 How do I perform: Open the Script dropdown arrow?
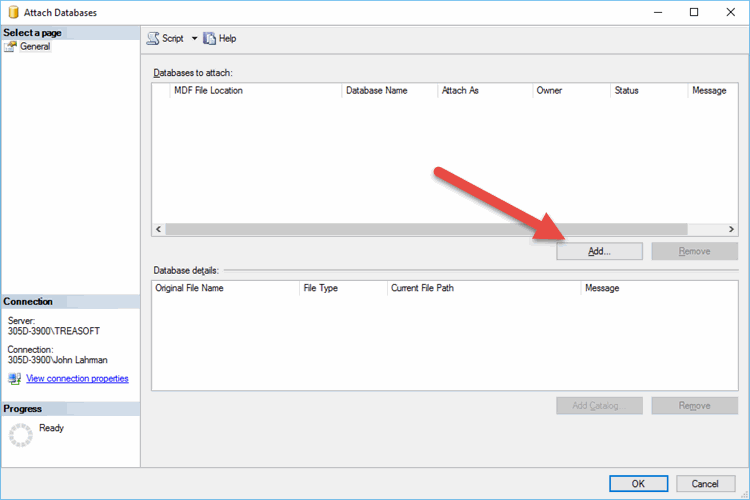coord(194,38)
